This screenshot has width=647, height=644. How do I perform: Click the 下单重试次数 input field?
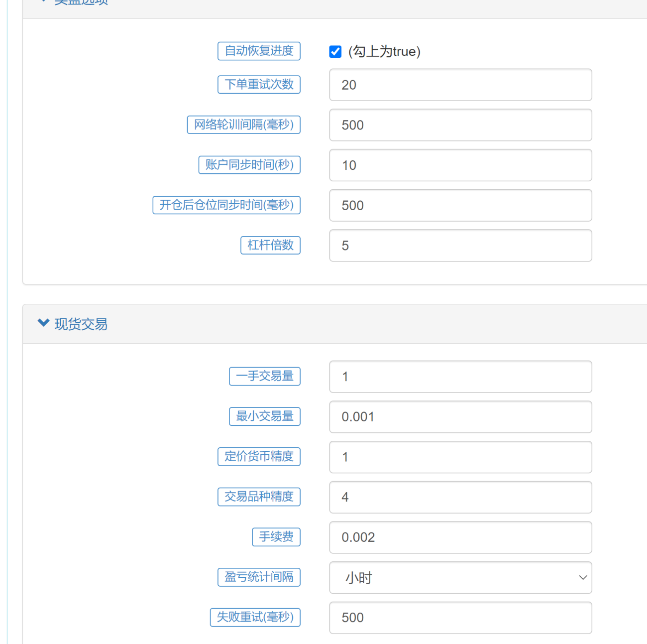460,85
